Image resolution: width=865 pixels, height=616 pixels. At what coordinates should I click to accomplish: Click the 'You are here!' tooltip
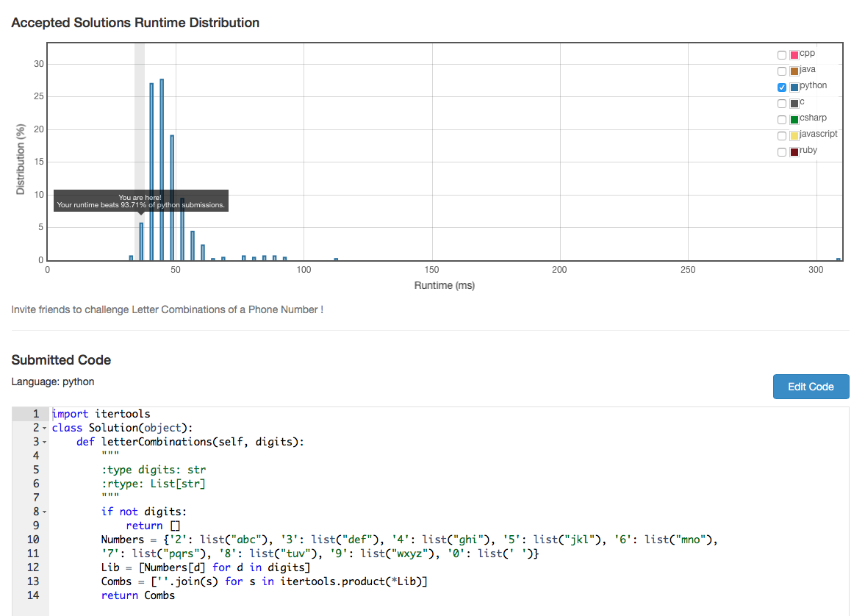tap(140, 201)
